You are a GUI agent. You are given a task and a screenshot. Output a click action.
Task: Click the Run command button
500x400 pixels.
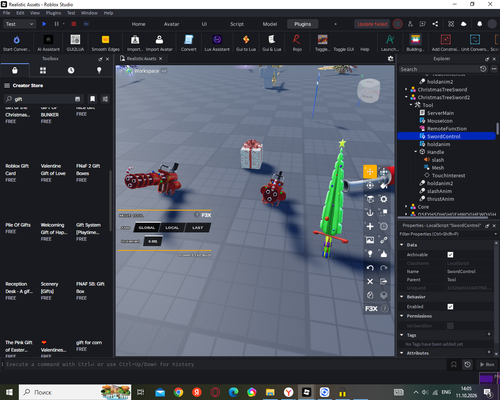(487, 364)
